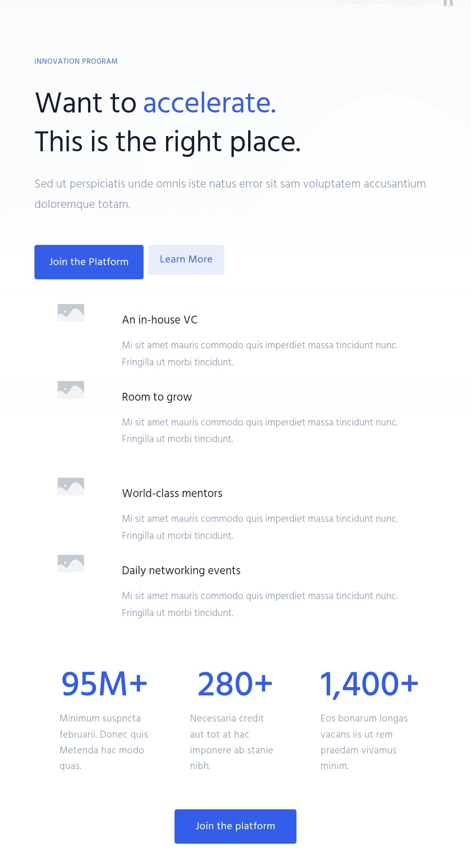Click the This is the right place headline
The height and width of the screenshot is (868, 471).
[x=168, y=142]
